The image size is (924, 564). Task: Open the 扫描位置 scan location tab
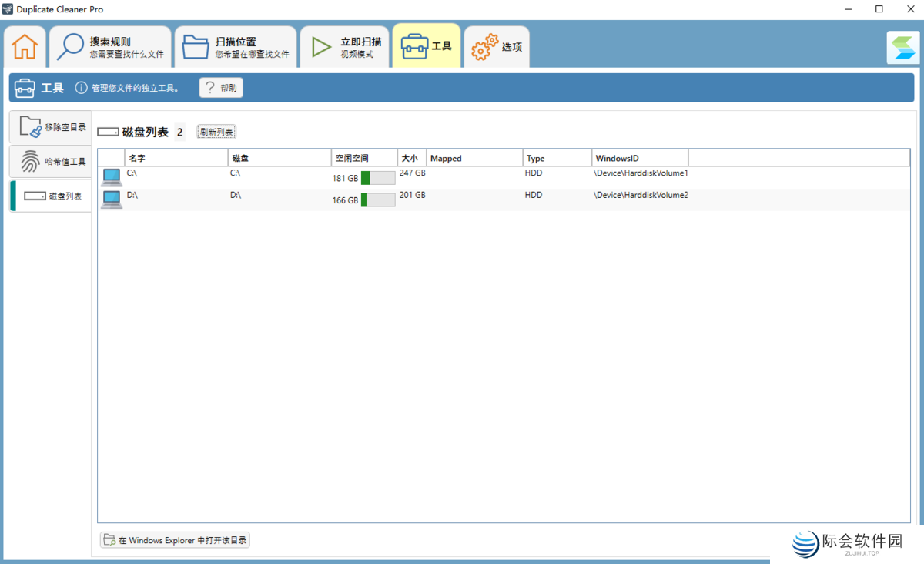(236, 47)
